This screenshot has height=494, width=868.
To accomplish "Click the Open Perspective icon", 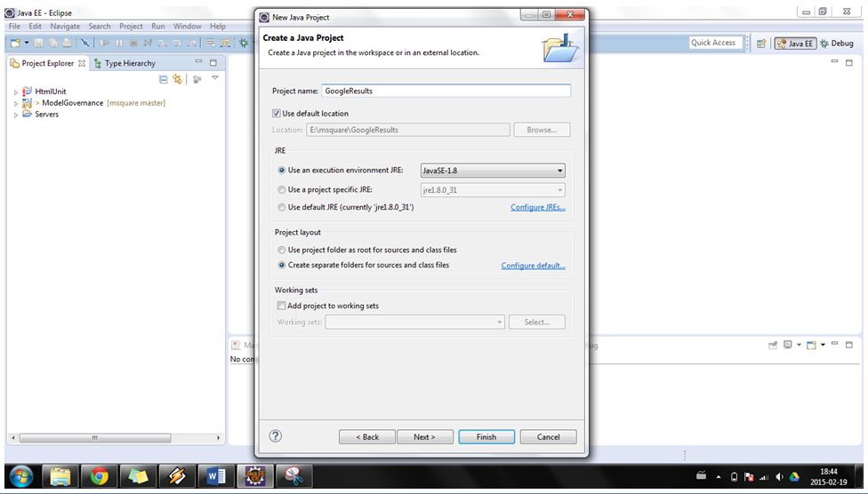I will pyautogui.click(x=761, y=44).
